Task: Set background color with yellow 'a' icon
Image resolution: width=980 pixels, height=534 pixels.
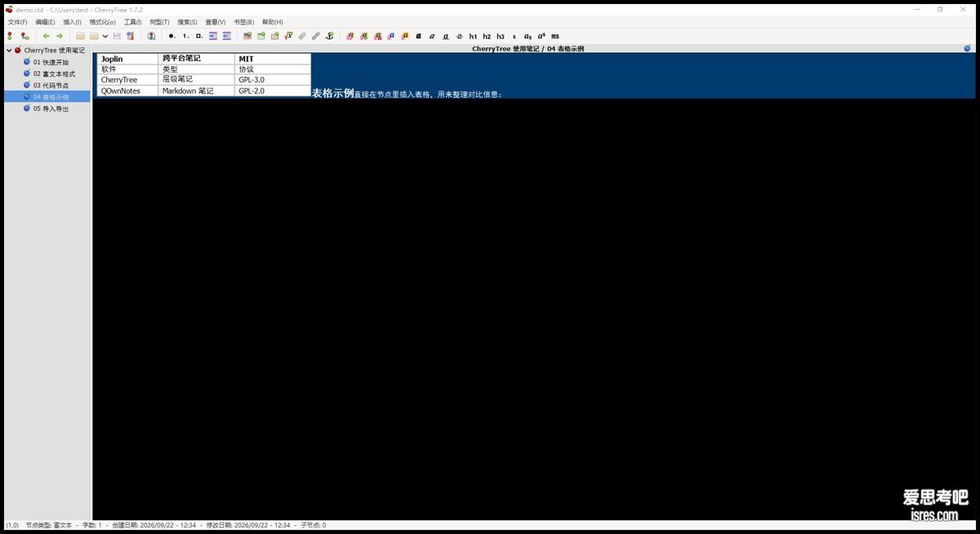Action: point(405,36)
